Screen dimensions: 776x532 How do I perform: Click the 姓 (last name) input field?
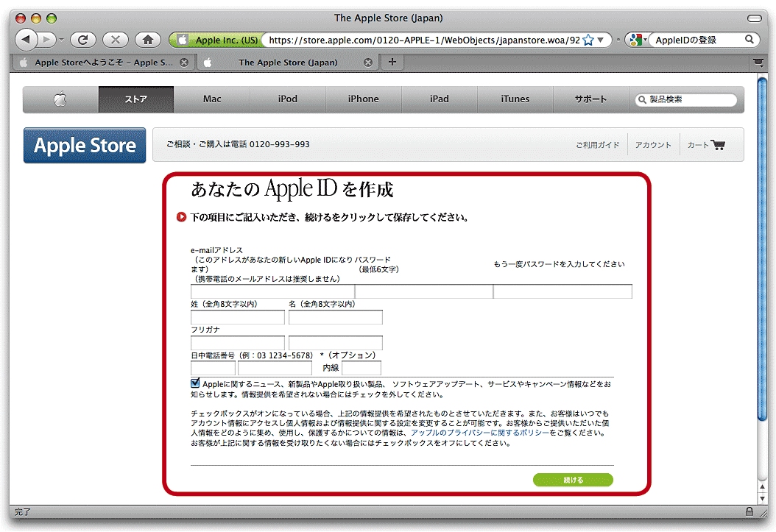[238, 317]
